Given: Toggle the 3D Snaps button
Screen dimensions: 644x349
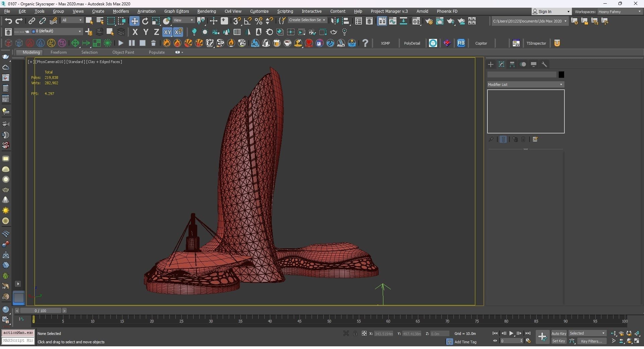Looking at the screenshot, I should (237, 21).
